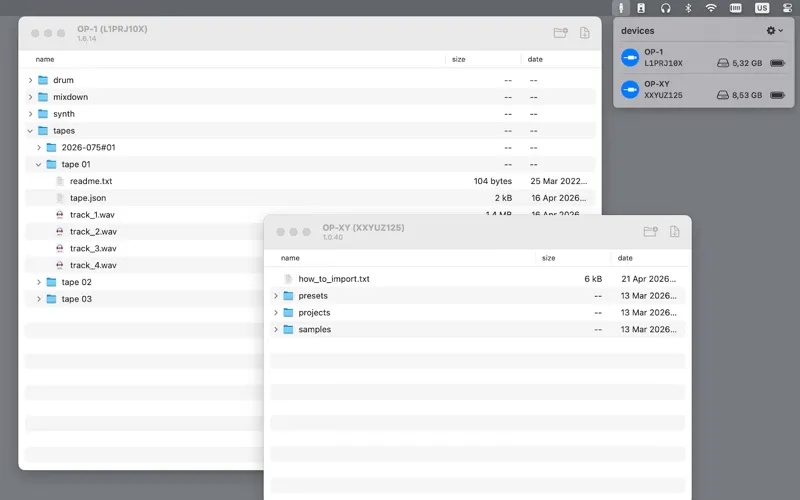
Task: Click the 21 Apr 2026 date cell
Action: (648, 279)
